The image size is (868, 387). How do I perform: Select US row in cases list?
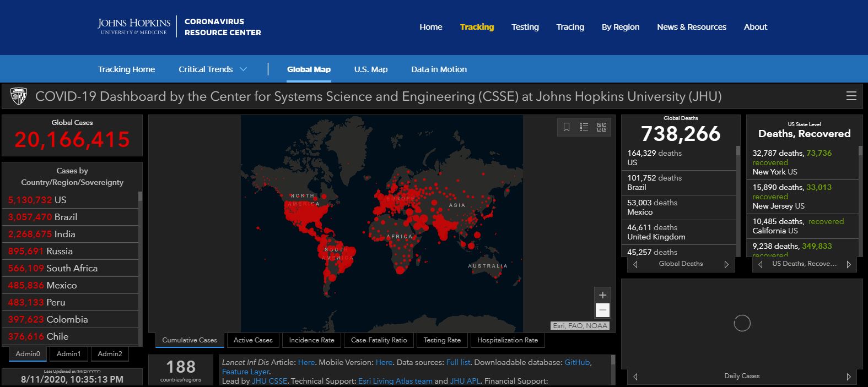click(x=71, y=200)
